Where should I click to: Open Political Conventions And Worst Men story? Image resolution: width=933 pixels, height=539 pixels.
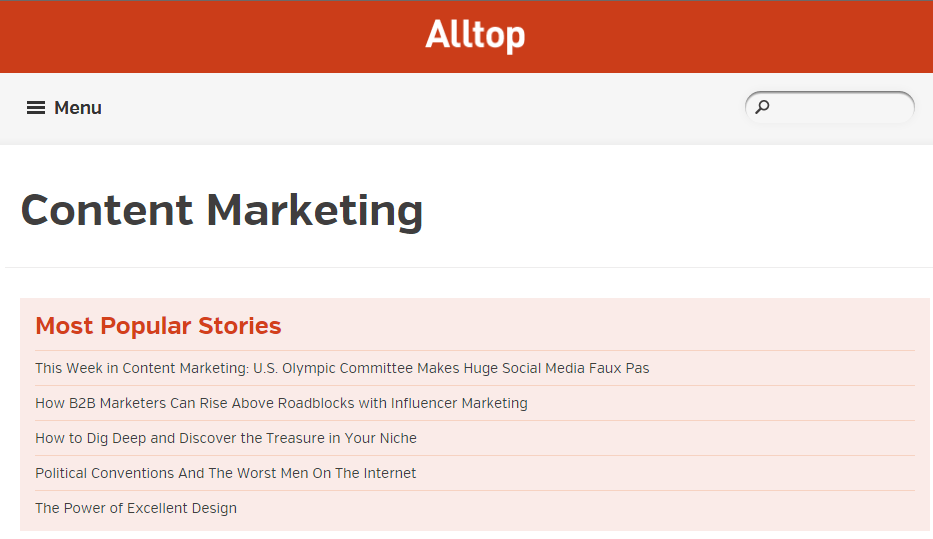tap(226, 474)
